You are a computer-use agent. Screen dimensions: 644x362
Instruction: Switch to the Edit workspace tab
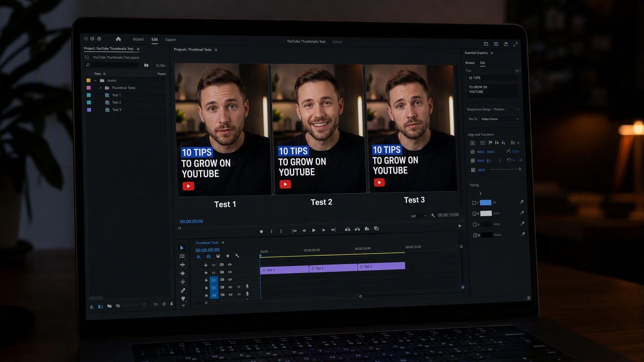pos(155,40)
